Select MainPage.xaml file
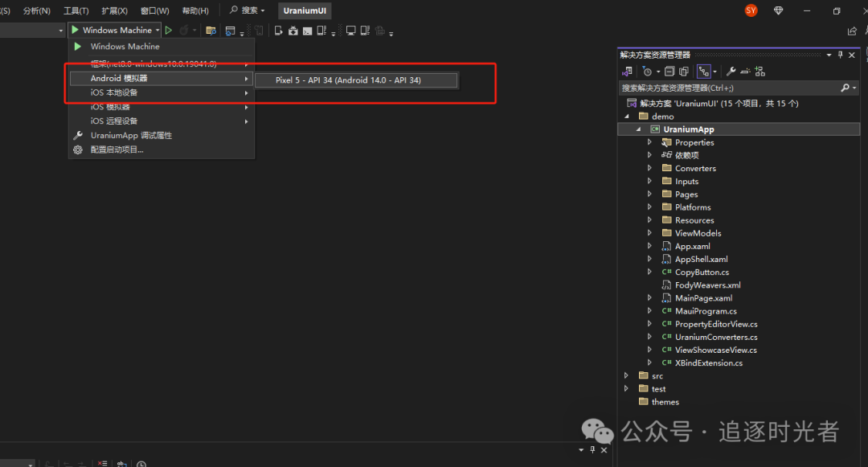 703,297
